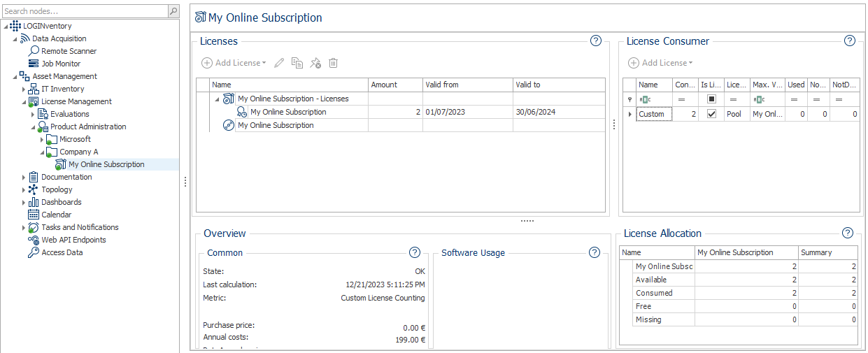The width and height of the screenshot is (868, 353).
Task: Click the Topology graph icon
Action: pyautogui.click(x=34, y=189)
